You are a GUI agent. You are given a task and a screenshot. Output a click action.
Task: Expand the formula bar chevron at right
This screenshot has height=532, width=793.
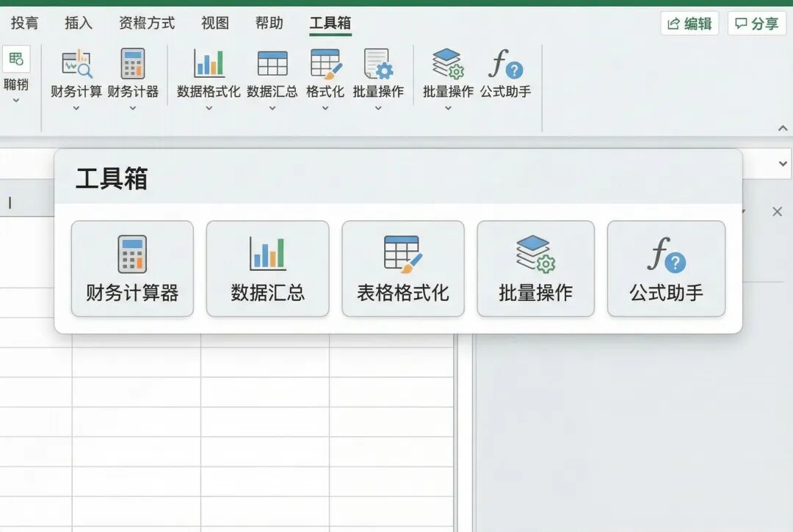(783, 164)
